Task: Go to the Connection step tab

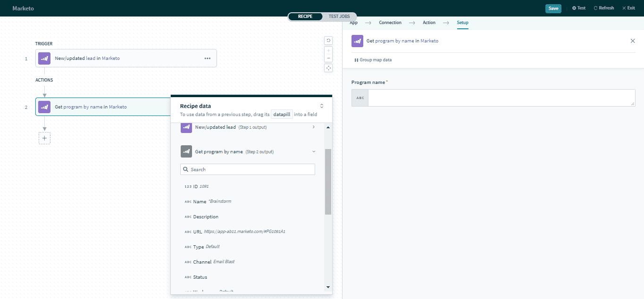Action: (x=390, y=23)
